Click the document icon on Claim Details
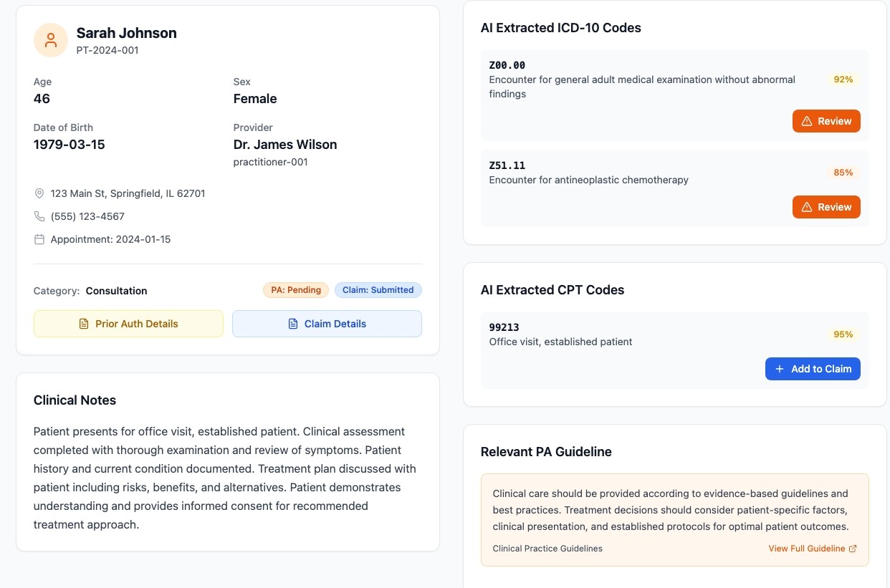The image size is (890, 588). coord(295,324)
